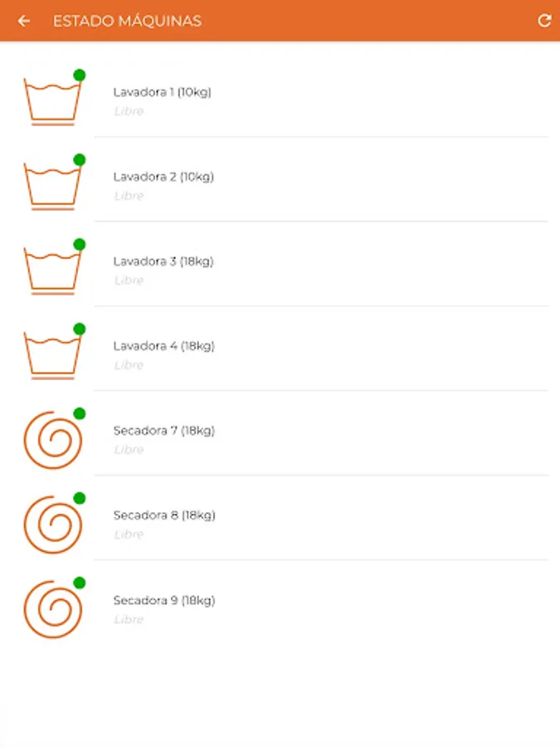Click the Estado Máquinas header title
The width and height of the screenshot is (560, 747).
pos(127,21)
